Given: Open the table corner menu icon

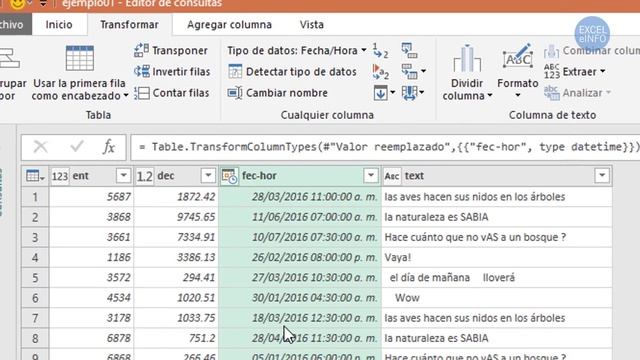Looking at the screenshot, I should tap(35, 176).
